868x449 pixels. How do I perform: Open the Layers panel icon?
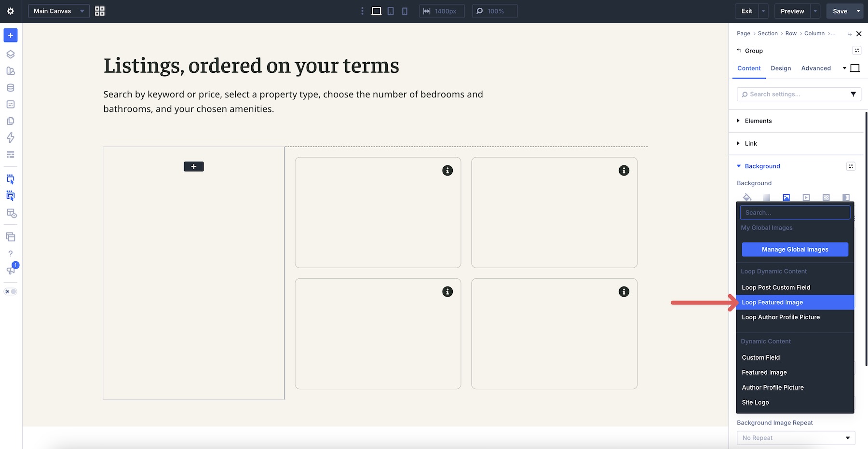pos(11,54)
